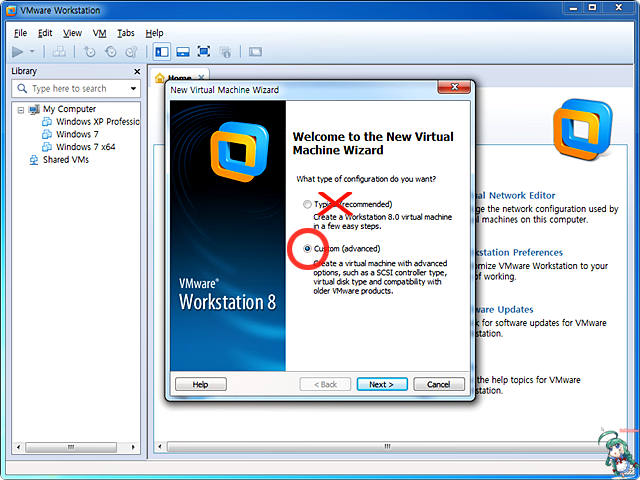Click the Cancel button in the wizard
This screenshot has height=480, width=640.
click(x=439, y=384)
